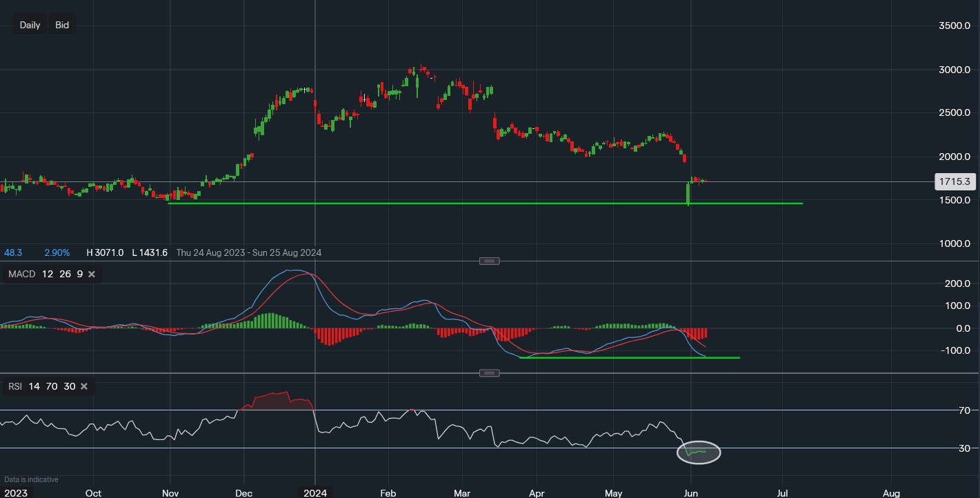Open settings via the RSI indicator label
The width and height of the screenshot is (980, 498).
click(14, 386)
